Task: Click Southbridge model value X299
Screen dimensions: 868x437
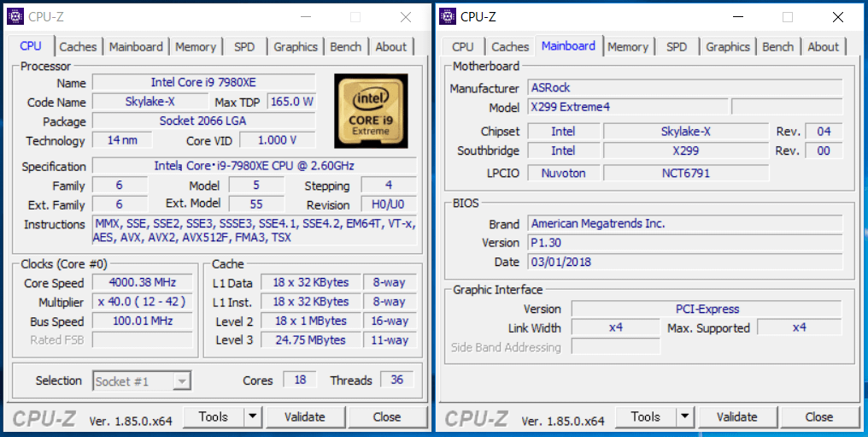Action: tap(686, 151)
